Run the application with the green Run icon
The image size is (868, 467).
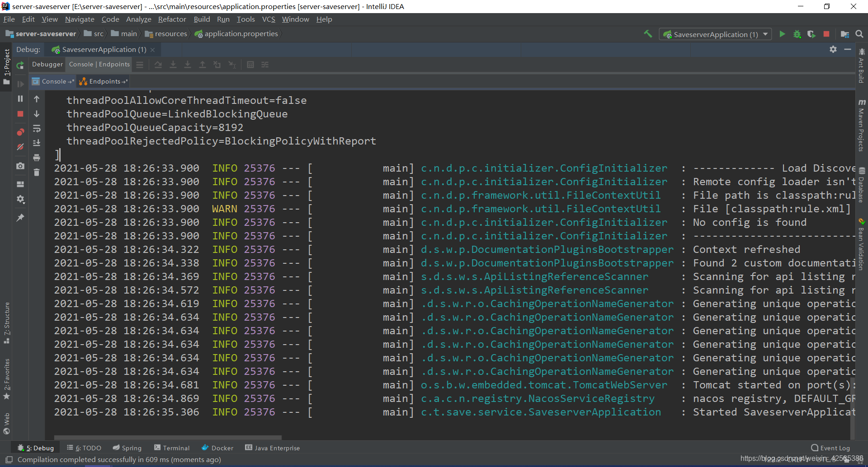[x=783, y=34]
